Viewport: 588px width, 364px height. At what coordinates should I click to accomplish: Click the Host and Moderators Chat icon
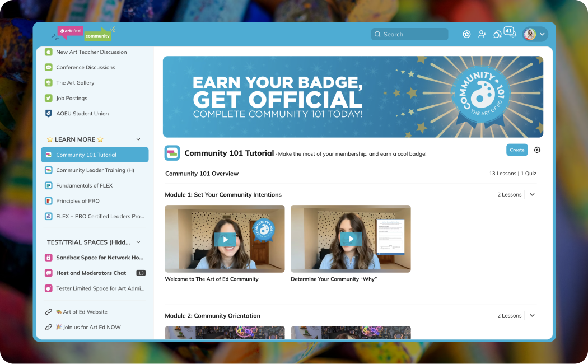(x=48, y=273)
